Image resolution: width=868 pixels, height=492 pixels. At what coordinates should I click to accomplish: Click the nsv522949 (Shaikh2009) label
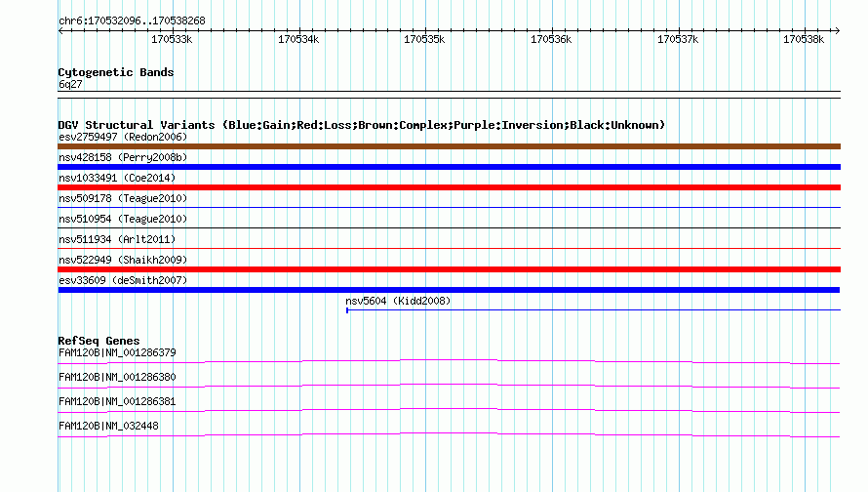(x=123, y=260)
